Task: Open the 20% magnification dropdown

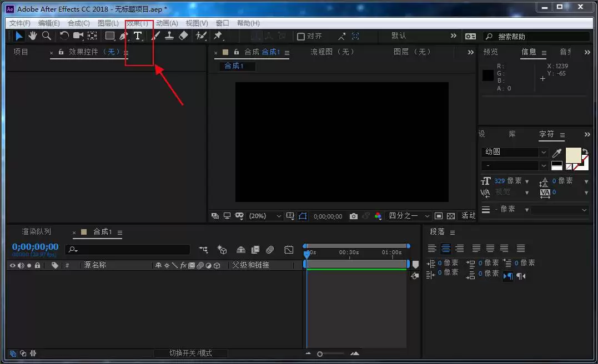Action: pyautogui.click(x=264, y=216)
